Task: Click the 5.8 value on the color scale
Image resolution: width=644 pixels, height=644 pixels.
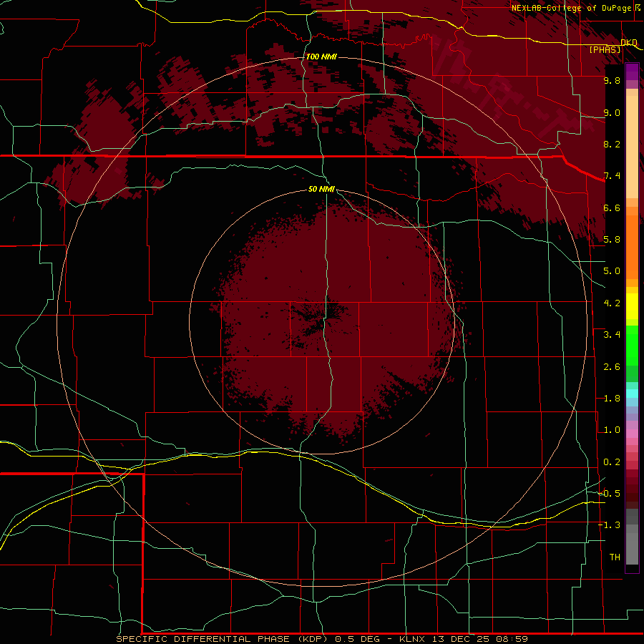Action: [x=612, y=240]
